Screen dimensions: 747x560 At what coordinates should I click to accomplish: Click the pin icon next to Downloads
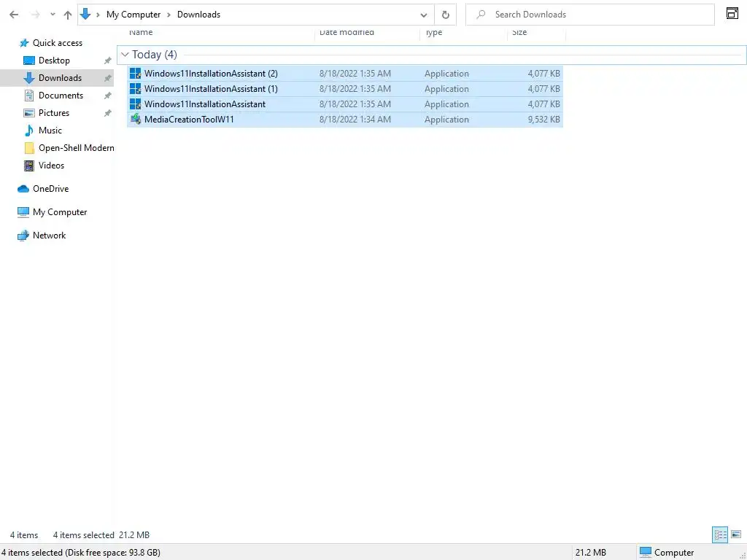click(108, 79)
